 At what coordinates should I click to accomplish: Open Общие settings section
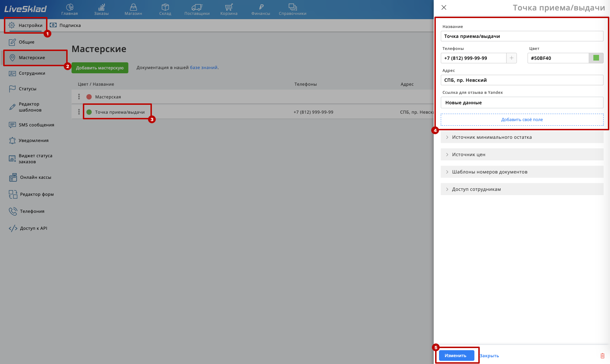(22, 42)
